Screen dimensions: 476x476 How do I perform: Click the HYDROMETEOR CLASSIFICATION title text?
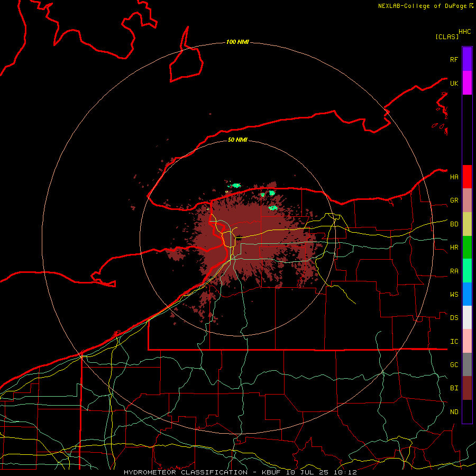click(186, 472)
